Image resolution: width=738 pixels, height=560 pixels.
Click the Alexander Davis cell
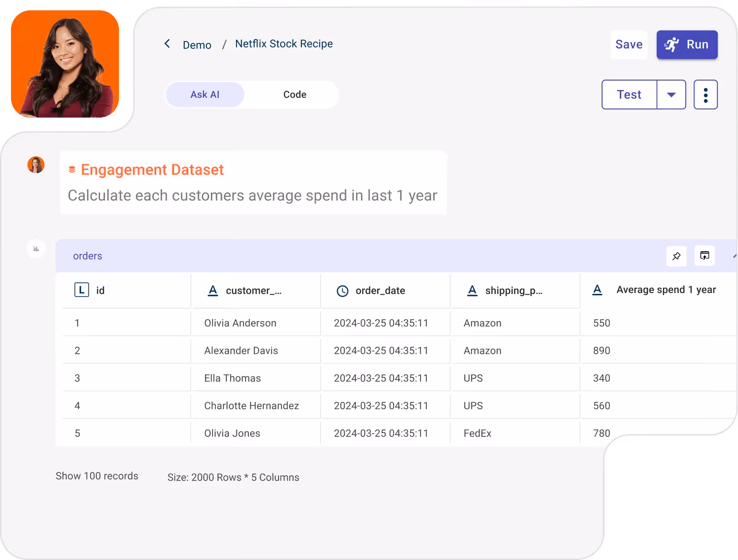pyautogui.click(x=241, y=351)
